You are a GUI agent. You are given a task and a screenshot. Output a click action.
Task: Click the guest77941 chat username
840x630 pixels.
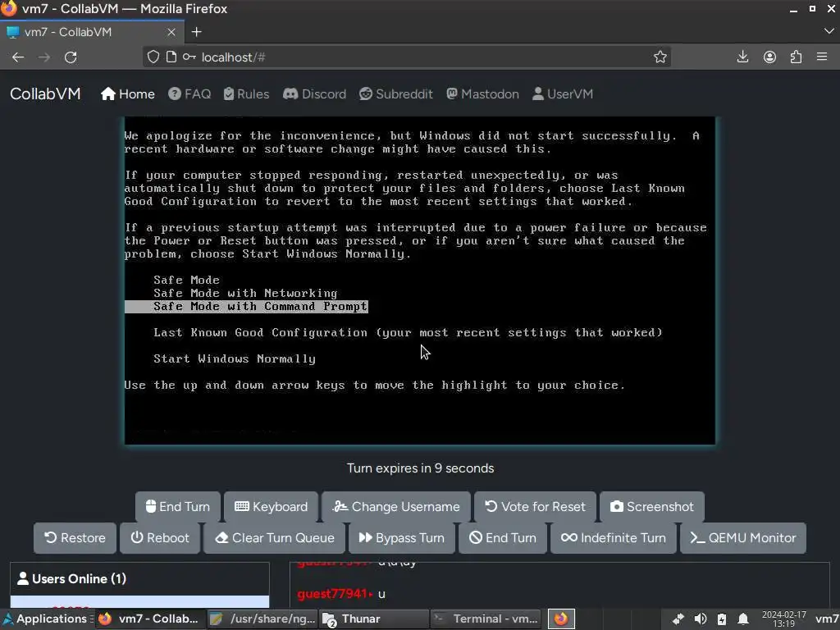332,594
